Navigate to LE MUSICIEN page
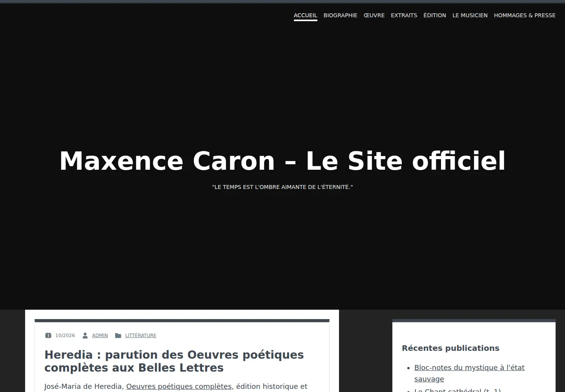Viewport: 565px width, 392px height. pyautogui.click(x=470, y=15)
